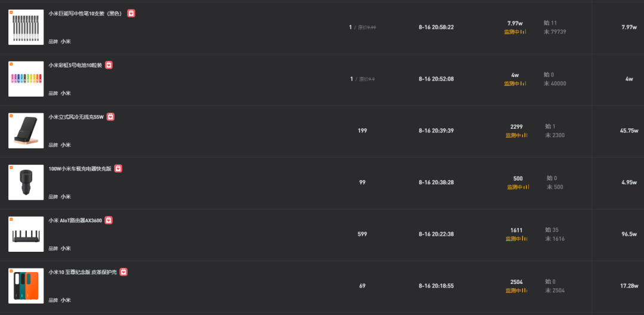Open the wireless charger stand thumbnail
Image resolution: width=644 pixels, height=315 pixels.
(26, 131)
